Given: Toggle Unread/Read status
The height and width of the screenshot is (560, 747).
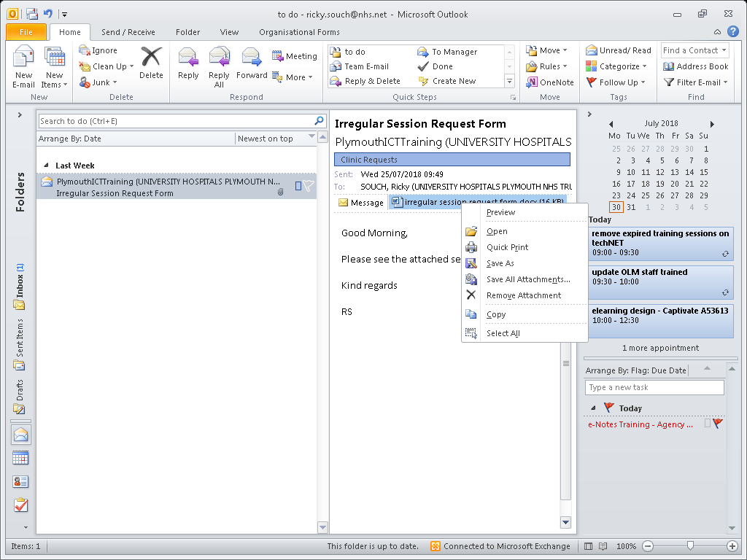Looking at the screenshot, I should tap(619, 50).
